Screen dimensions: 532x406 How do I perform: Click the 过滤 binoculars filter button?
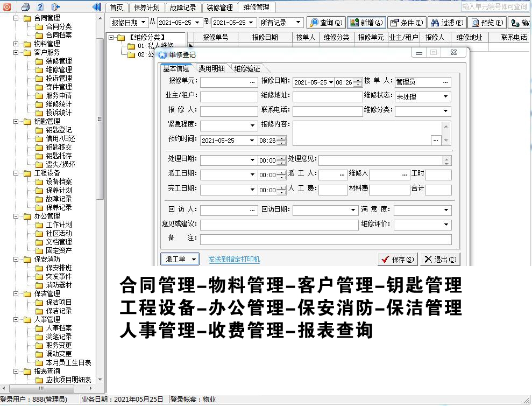(x=446, y=23)
